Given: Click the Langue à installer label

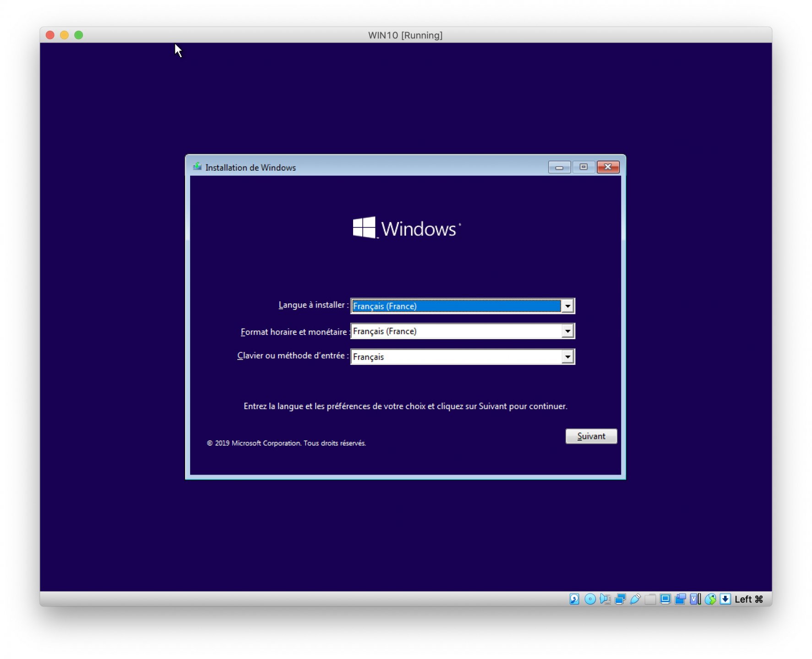Looking at the screenshot, I should [x=313, y=305].
